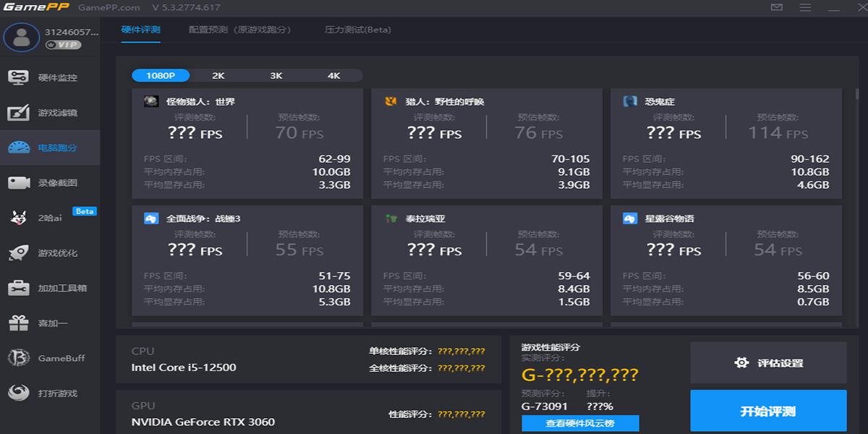
Task: Click the 恐鬼症 game title
Action: (660, 101)
